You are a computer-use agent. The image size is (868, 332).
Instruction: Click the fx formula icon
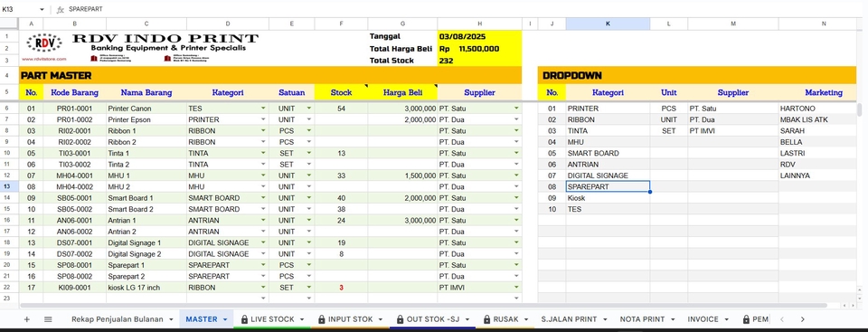click(x=61, y=9)
